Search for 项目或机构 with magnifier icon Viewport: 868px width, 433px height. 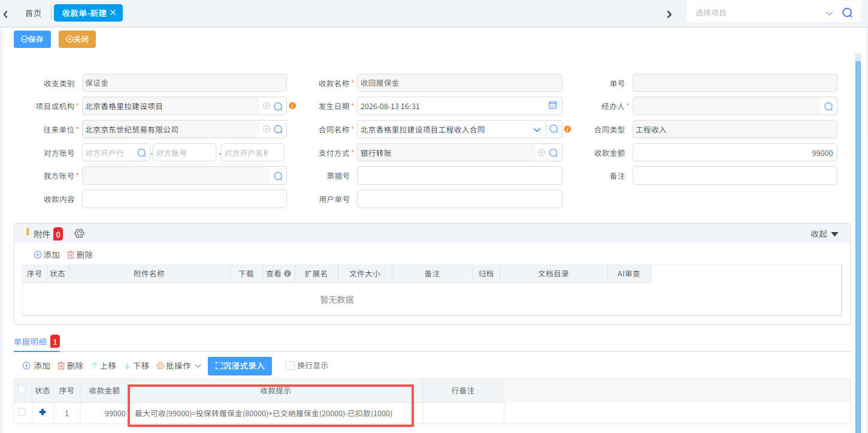278,106
